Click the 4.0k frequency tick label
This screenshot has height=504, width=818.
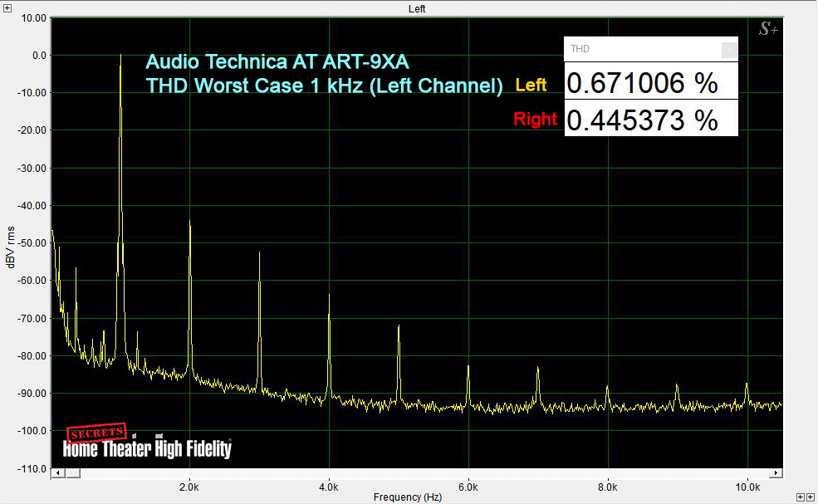[x=329, y=487]
